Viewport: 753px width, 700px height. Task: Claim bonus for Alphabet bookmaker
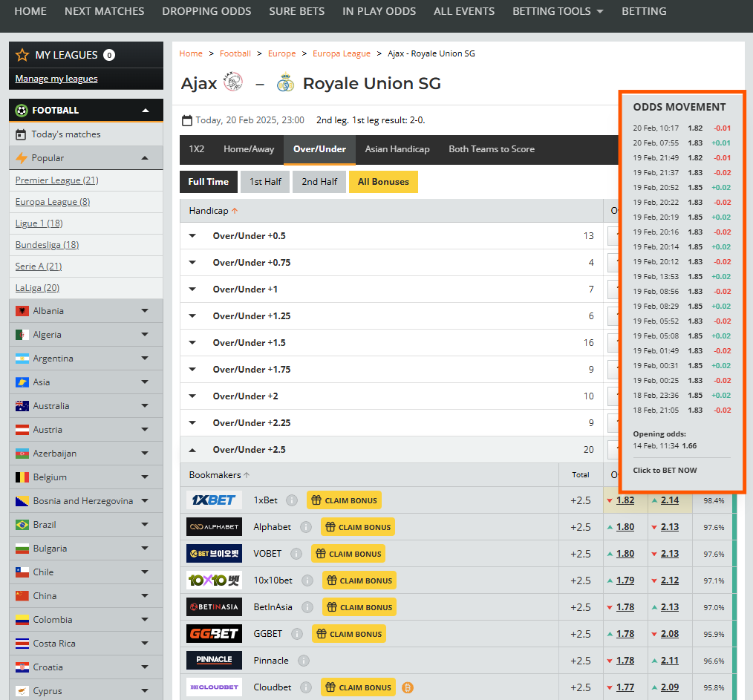click(x=358, y=527)
